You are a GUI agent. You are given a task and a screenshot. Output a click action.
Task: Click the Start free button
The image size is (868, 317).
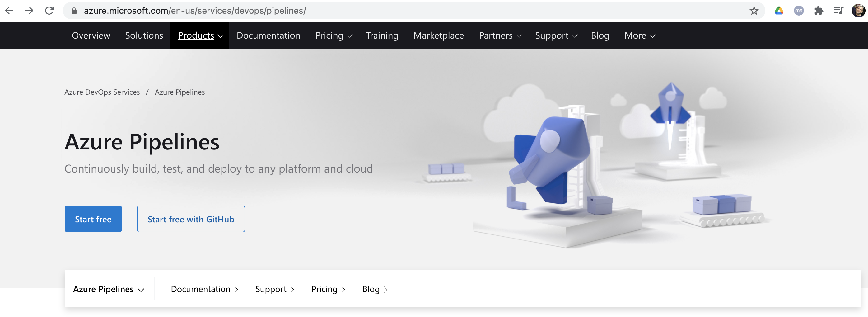(93, 219)
